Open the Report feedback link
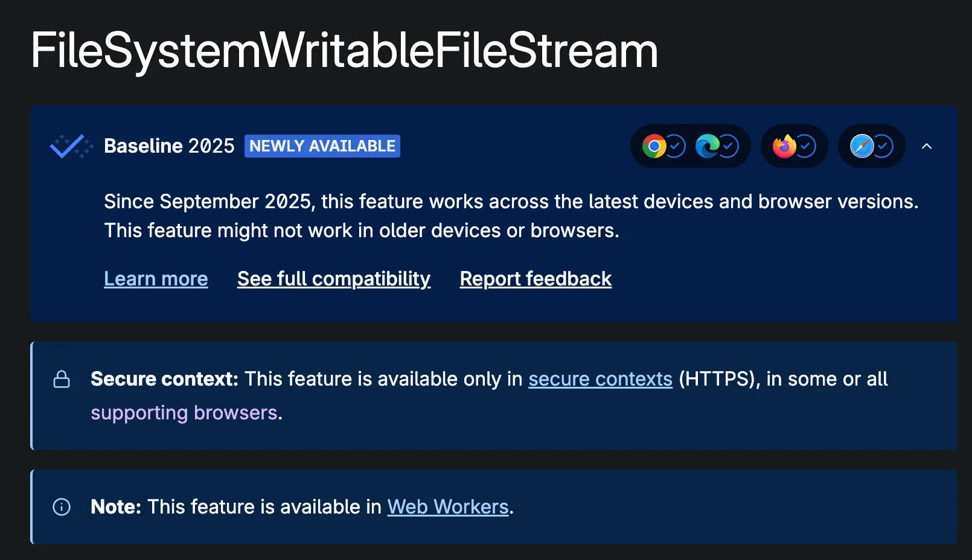 (x=536, y=279)
